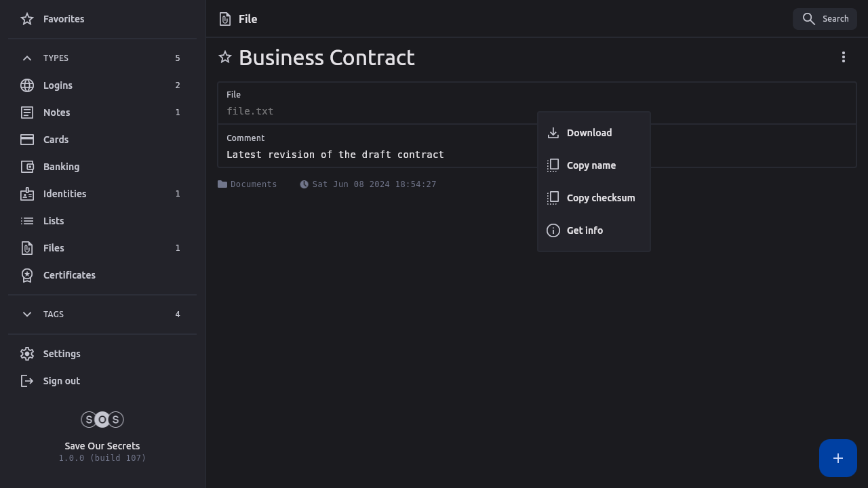The width and height of the screenshot is (868, 488).
Task: Choose Copy checksum in the menu
Action: pyautogui.click(x=600, y=198)
